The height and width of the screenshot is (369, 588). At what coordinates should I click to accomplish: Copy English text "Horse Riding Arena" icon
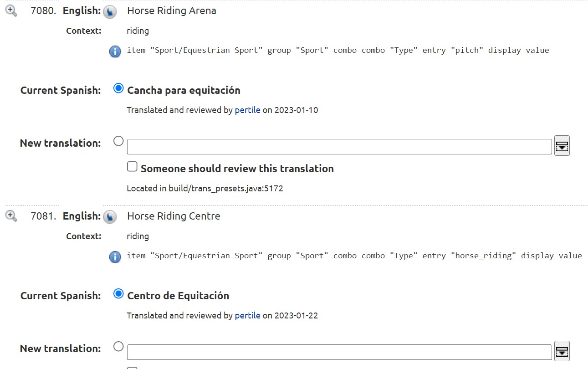coord(109,12)
